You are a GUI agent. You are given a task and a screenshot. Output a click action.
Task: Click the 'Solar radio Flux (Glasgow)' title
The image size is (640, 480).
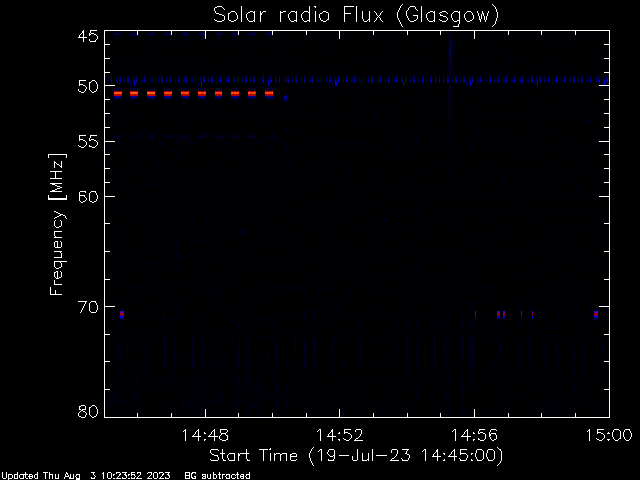coord(356,16)
